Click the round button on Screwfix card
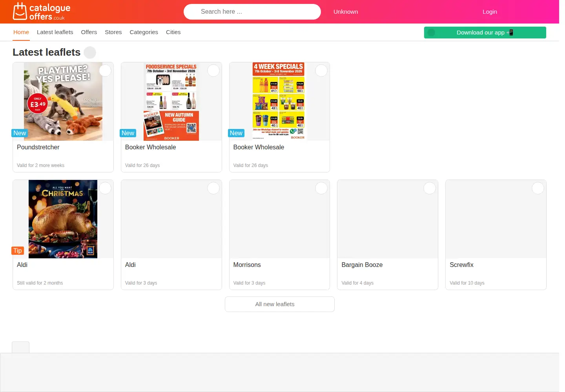 click(x=538, y=188)
